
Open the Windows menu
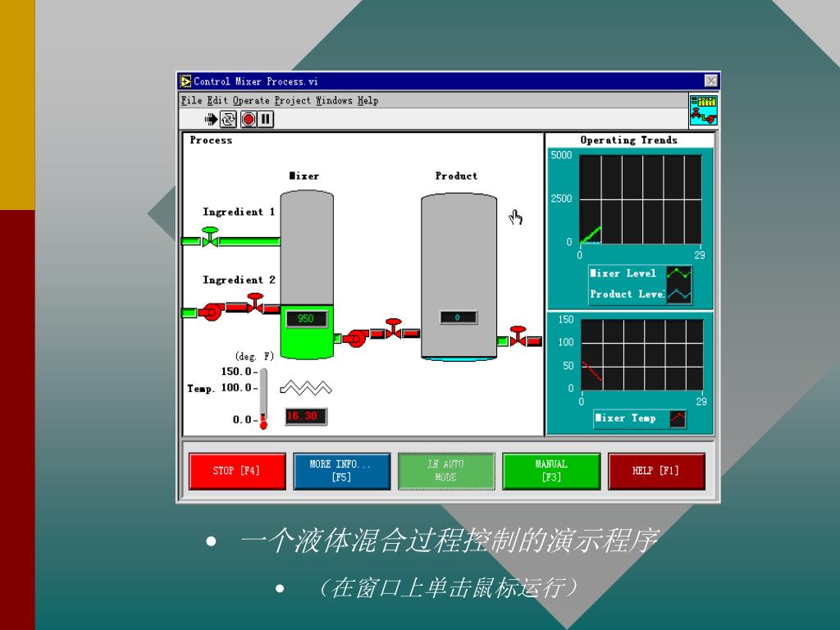335,100
